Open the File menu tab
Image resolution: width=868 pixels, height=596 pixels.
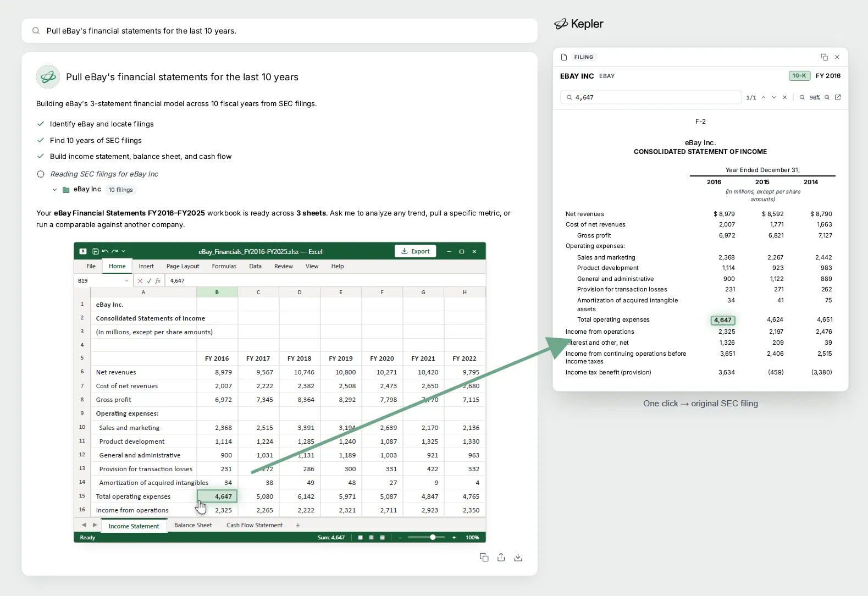point(91,266)
